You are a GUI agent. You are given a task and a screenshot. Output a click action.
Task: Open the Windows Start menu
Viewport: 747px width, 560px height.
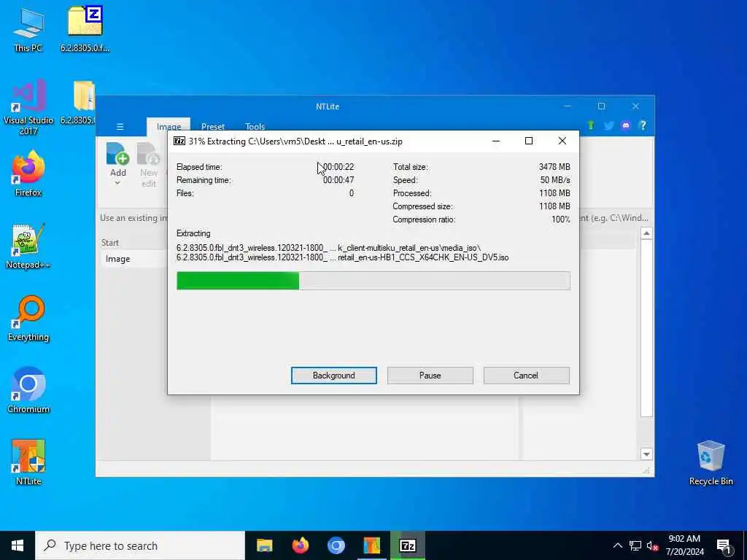[18, 545]
